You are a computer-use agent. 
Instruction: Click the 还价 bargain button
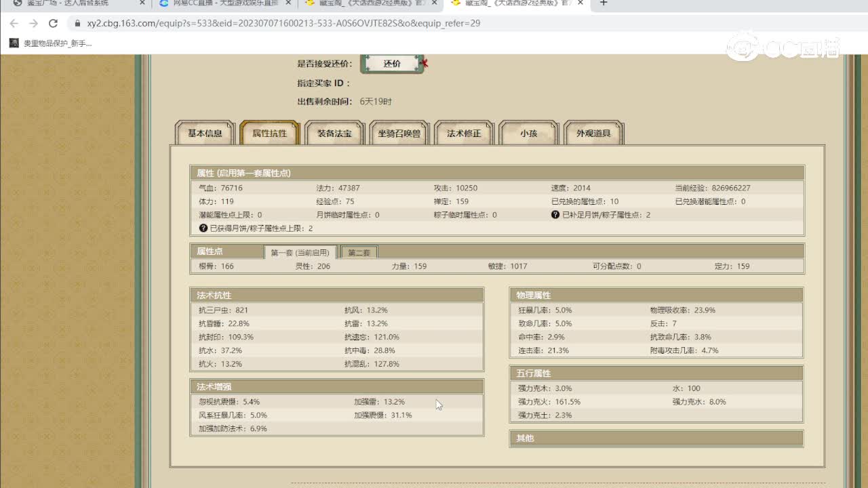click(392, 64)
